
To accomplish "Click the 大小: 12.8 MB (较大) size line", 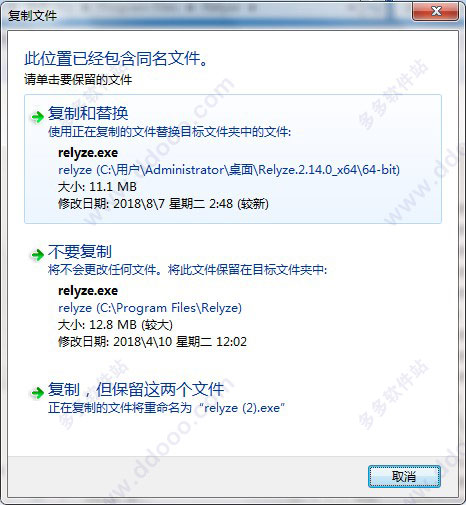I will (115, 325).
